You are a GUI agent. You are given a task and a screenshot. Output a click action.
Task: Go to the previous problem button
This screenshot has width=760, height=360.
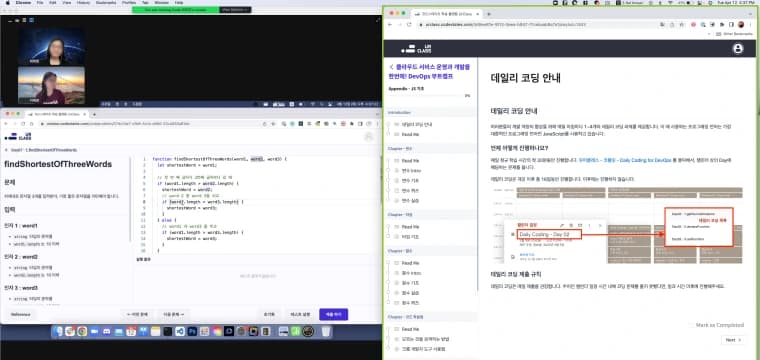click(x=138, y=314)
